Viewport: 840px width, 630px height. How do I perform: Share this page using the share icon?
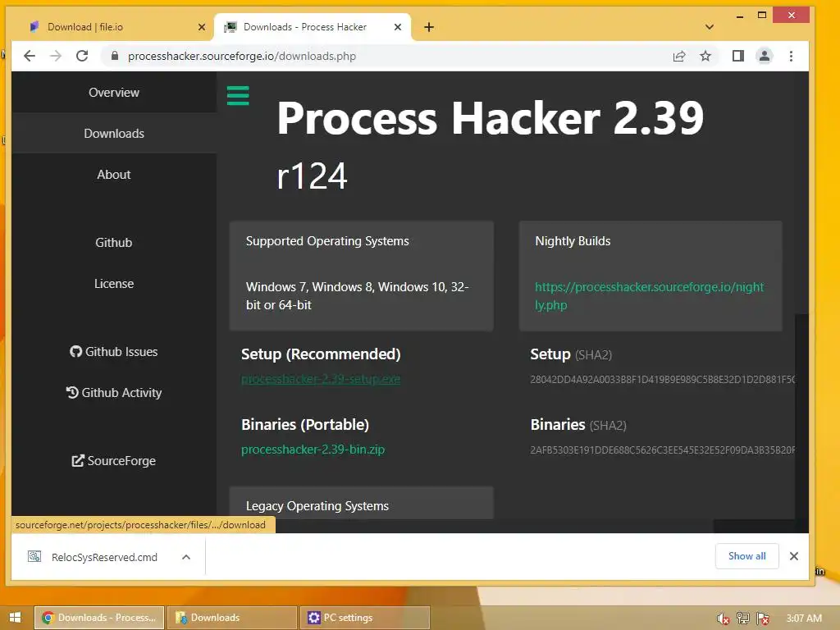pyautogui.click(x=678, y=56)
